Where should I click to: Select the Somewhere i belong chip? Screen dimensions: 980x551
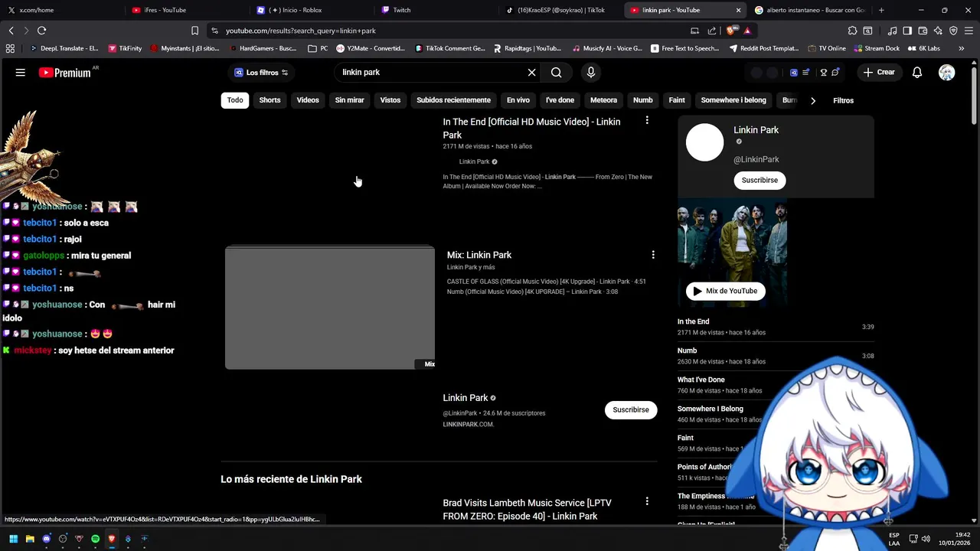[733, 100]
